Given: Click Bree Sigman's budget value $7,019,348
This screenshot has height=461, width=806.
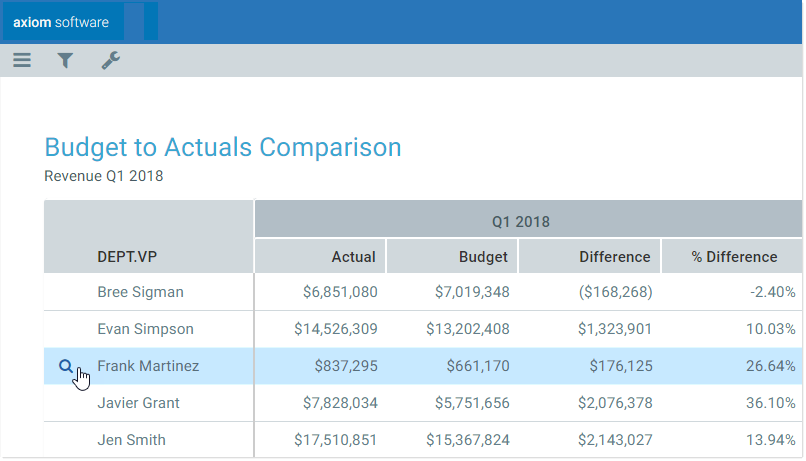Looking at the screenshot, I should (x=472, y=292).
